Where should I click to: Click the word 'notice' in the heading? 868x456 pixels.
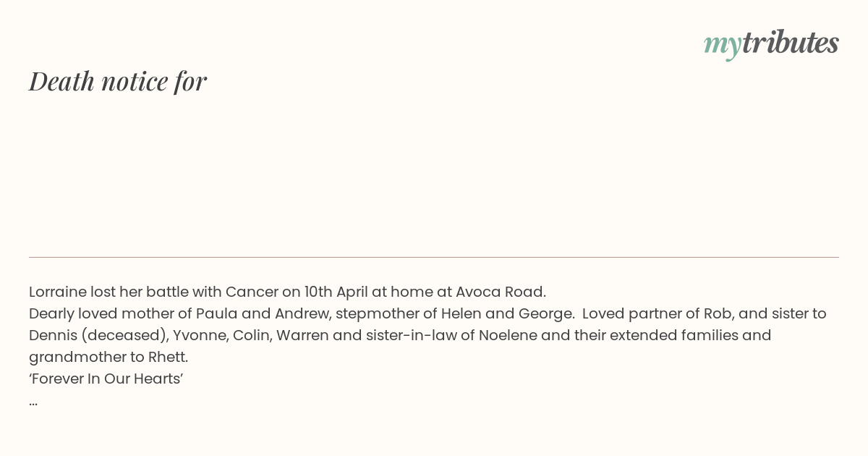(x=135, y=81)
